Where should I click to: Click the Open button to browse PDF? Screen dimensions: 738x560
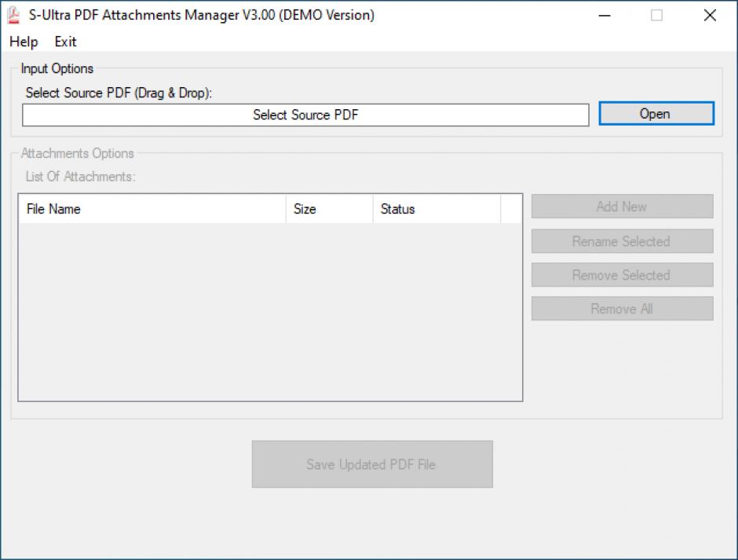coord(656,114)
